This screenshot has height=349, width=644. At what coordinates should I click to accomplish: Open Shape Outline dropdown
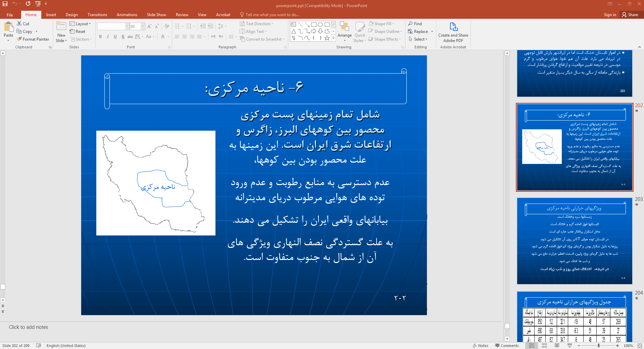385,32
